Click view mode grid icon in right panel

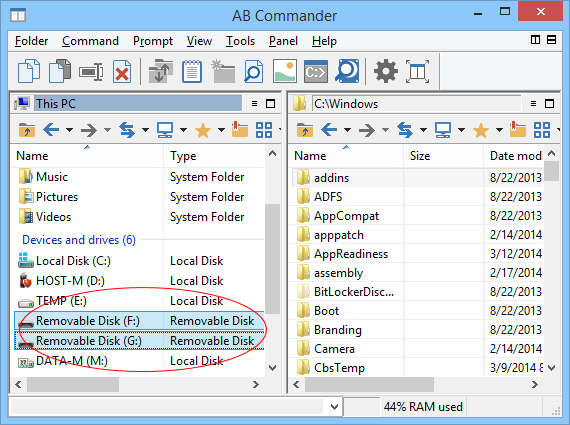[542, 130]
